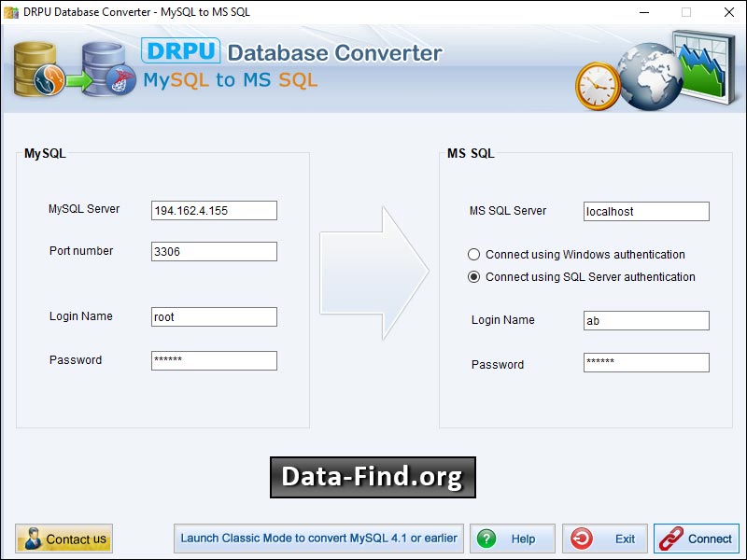Screen dimensions: 747x560
Task: Click the application icon in the title bar
Action: [x=9, y=13]
